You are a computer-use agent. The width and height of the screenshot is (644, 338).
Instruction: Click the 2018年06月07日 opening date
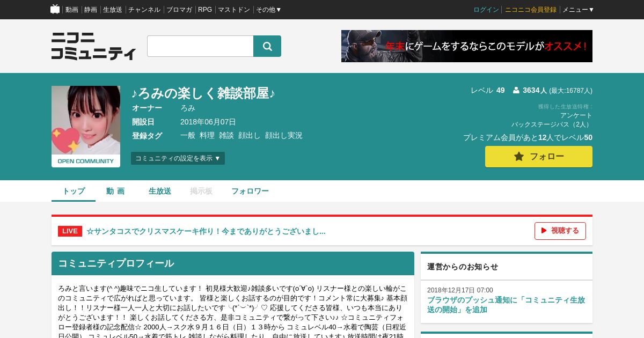tap(208, 122)
